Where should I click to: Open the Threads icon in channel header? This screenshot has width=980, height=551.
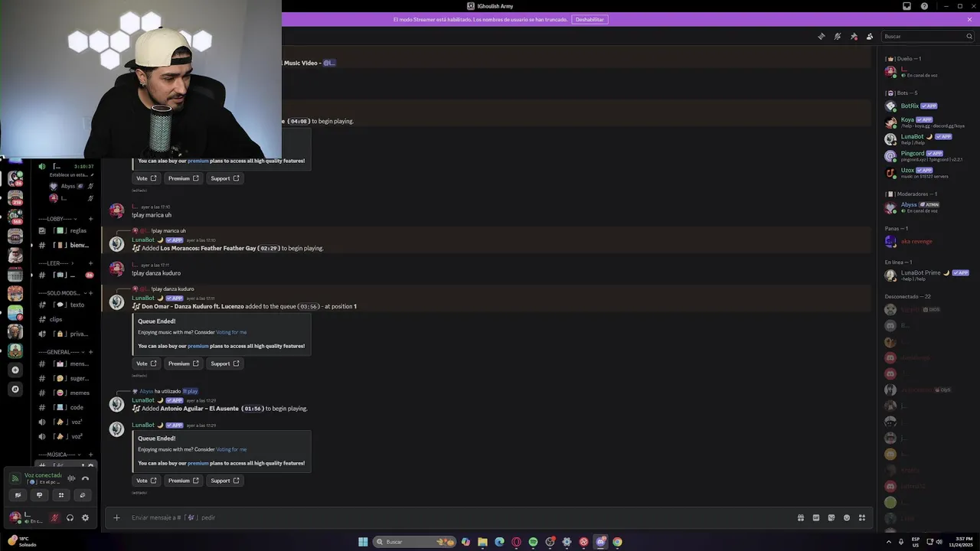822,36
